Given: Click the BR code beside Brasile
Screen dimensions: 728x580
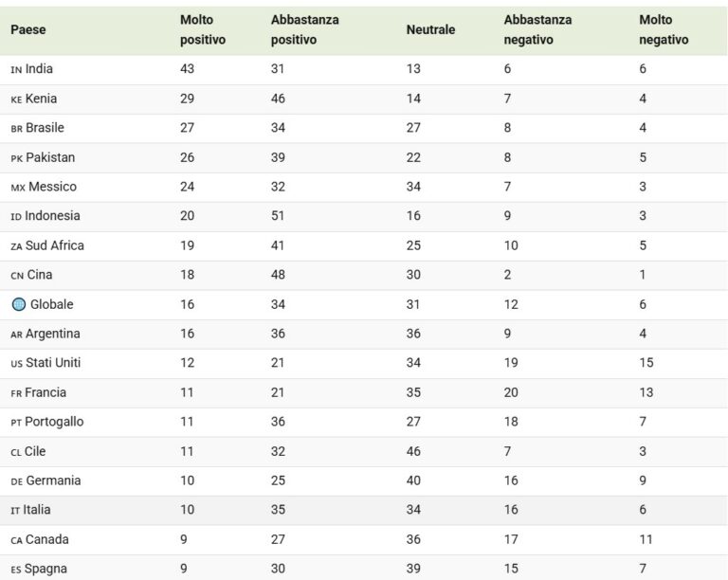Looking at the screenshot, I should 17,129.
